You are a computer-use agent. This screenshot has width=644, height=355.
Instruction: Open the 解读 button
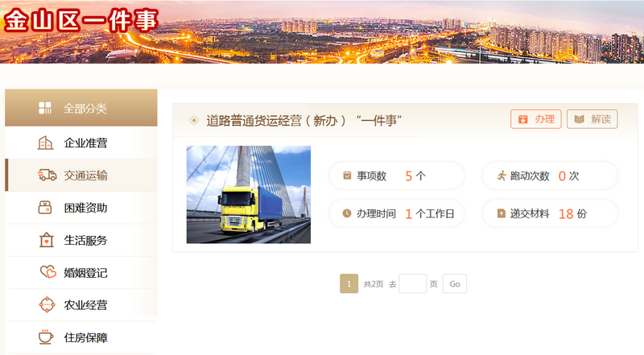[x=592, y=119]
